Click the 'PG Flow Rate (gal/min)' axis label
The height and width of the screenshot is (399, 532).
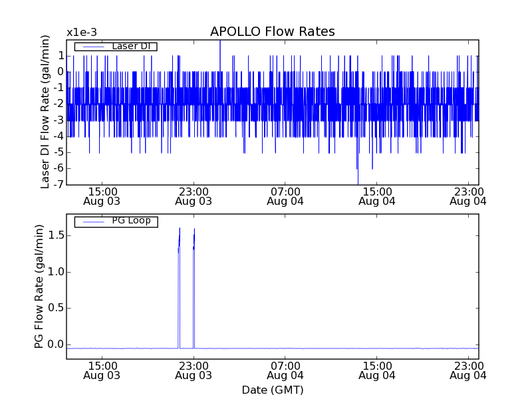[39, 287]
